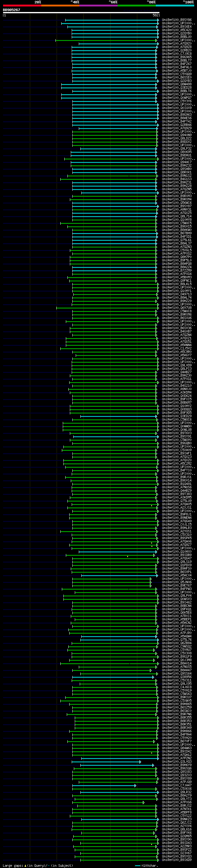Screen dimensions: 197x868
Task: Select the UniRef100_A5C2M2 label
Action: click(x=177, y=464)
